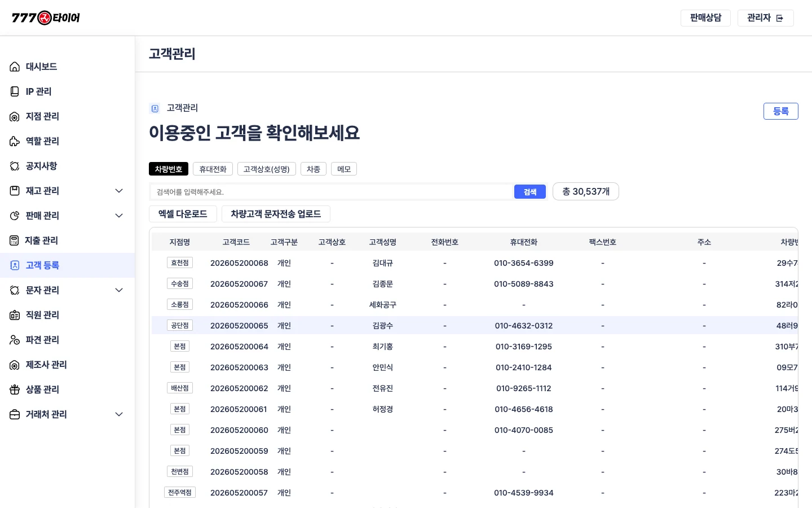The width and height of the screenshot is (812, 508).
Task: Click the 등록 button
Action: 781,111
